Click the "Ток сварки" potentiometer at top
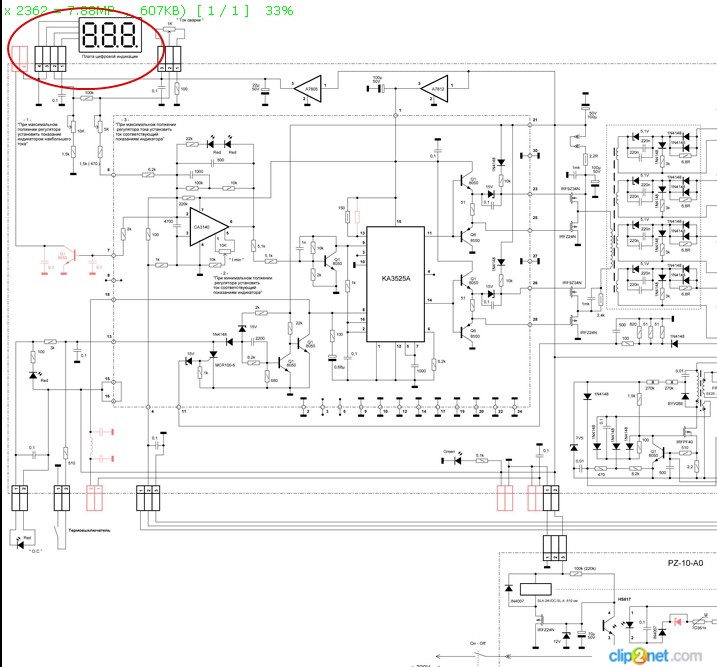Viewport: 717px width, 667px height. point(171,27)
